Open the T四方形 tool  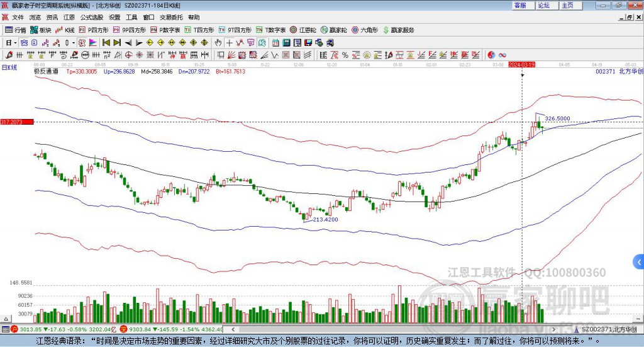tap(199, 30)
